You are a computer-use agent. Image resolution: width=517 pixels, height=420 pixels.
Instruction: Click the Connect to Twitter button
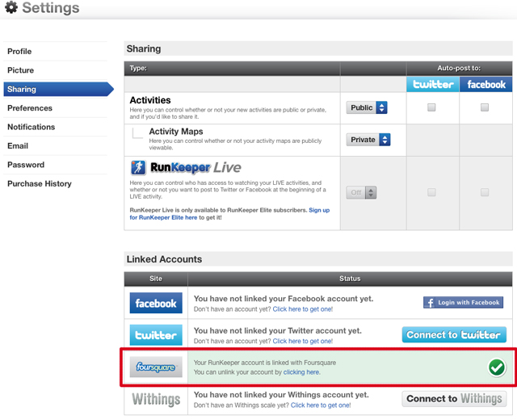[454, 334]
